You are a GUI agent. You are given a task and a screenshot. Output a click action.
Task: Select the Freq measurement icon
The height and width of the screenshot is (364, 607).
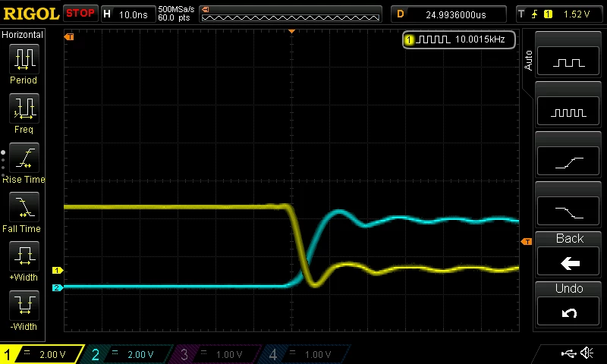(x=24, y=108)
